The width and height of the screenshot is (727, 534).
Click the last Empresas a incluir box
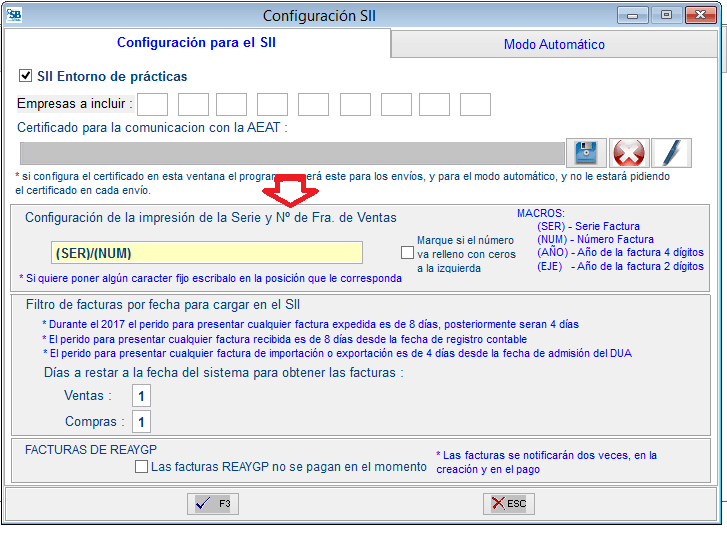pyautogui.click(x=475, y=104)
